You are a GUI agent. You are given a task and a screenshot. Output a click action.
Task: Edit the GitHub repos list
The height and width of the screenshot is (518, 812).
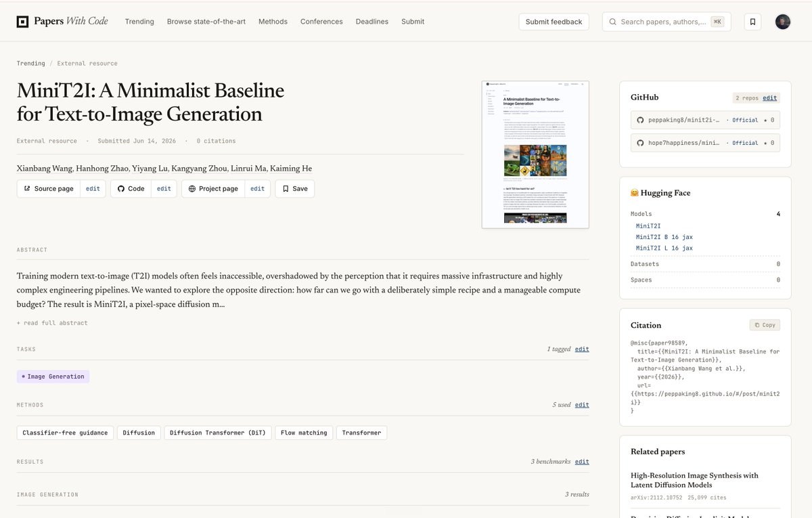(770, 98)
